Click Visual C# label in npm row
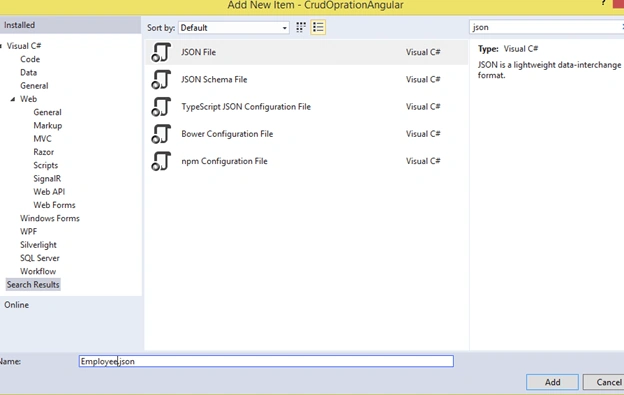The width and height of the screenshot is (624, 395). click(x=423, y=161)
